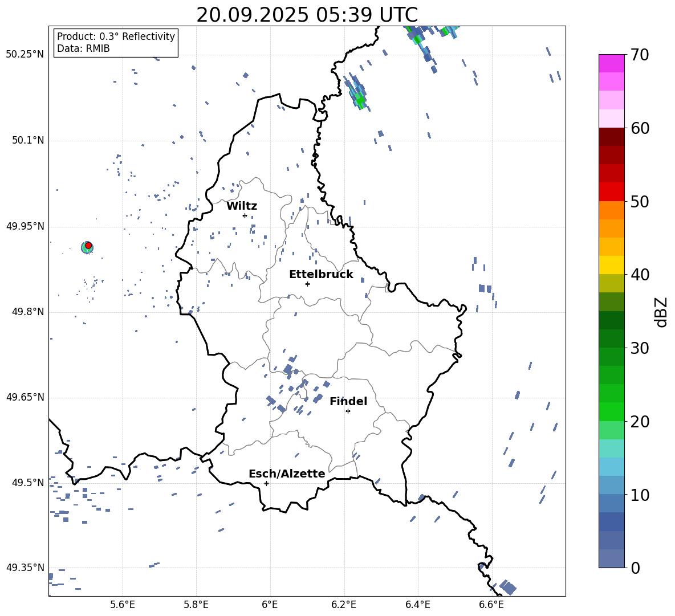This screenshot has height=616, width=675.
Task: Click the title timestamp 20.09.2025 05:39 UTC
Action: click(x=307, y=15)
